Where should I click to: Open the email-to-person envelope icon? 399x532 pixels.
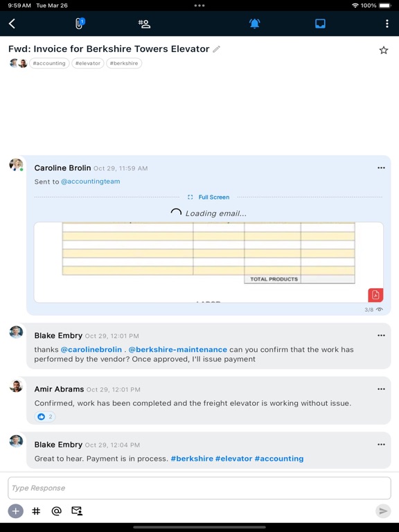[x=77, y=511]
